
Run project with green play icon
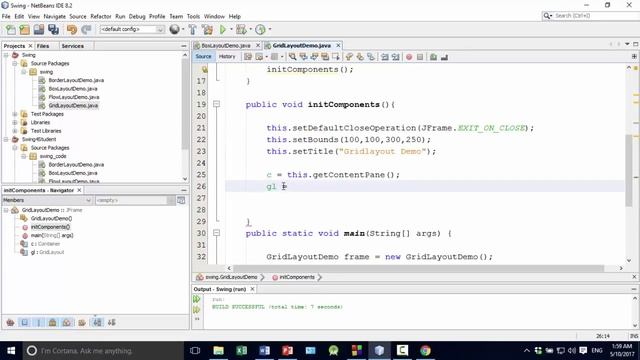click(223, 29)
